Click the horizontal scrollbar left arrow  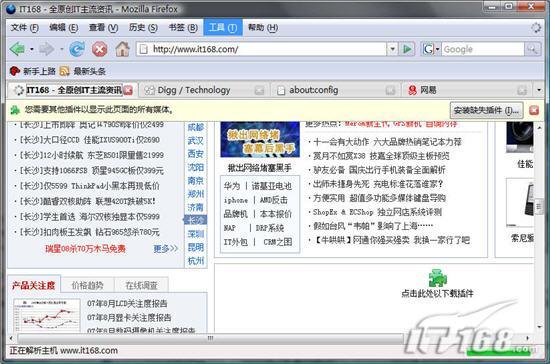point(11,338)
